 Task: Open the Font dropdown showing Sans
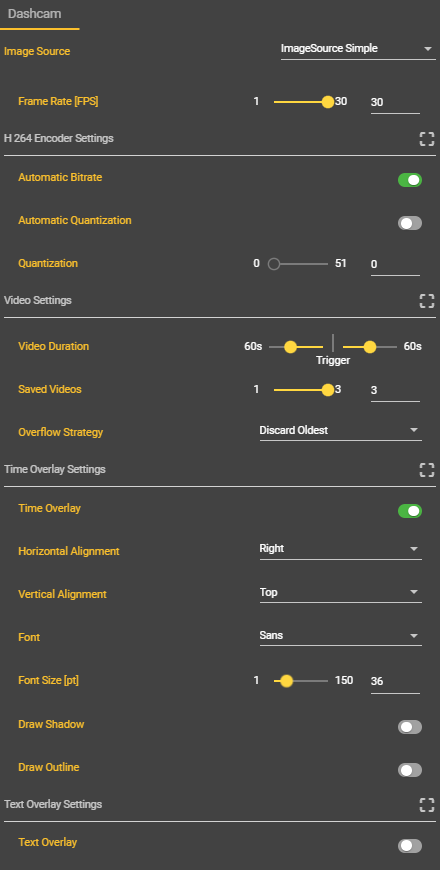(x=341, y=635)
